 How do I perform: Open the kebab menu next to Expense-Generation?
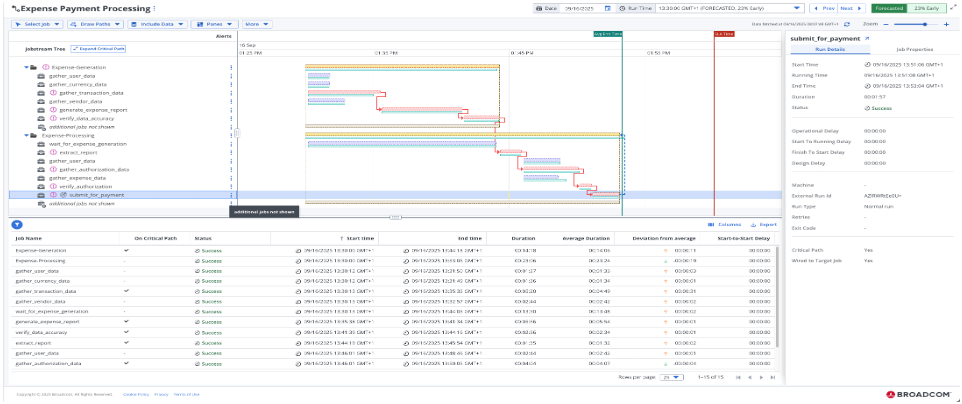point(230,68)
